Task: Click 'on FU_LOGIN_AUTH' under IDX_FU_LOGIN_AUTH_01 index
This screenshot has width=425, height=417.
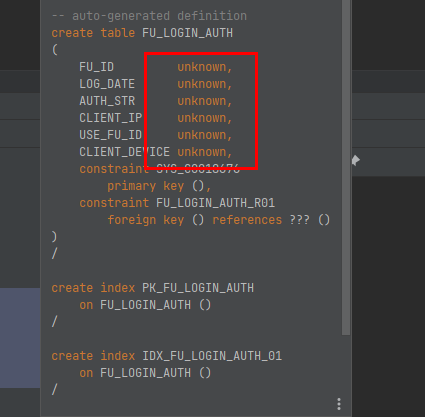Action: (135, 373)
